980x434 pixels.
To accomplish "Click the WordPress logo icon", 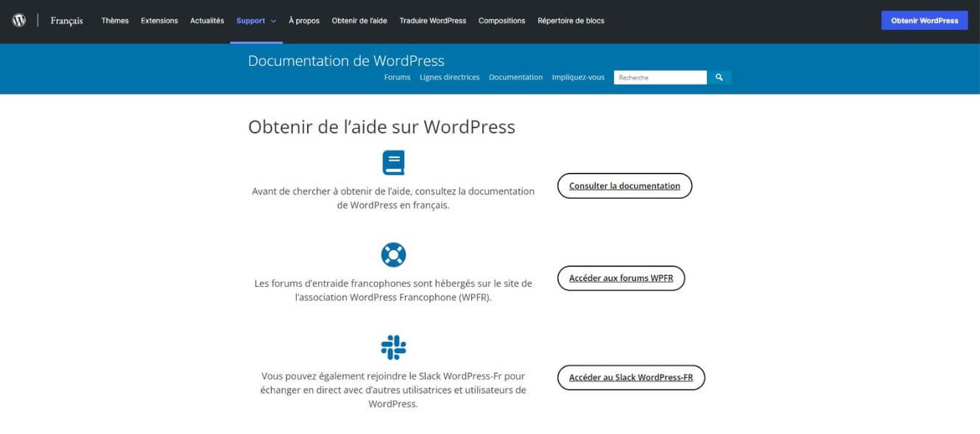I will point(19,21).
